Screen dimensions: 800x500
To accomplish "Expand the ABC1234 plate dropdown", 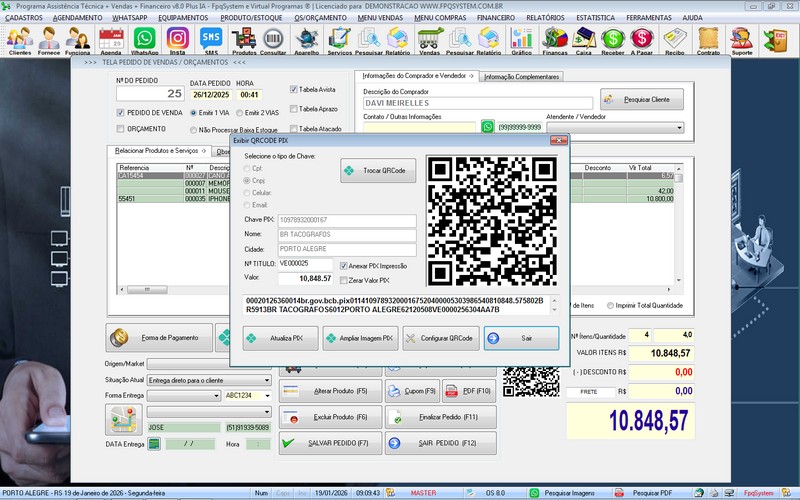I will click(267, 395).
